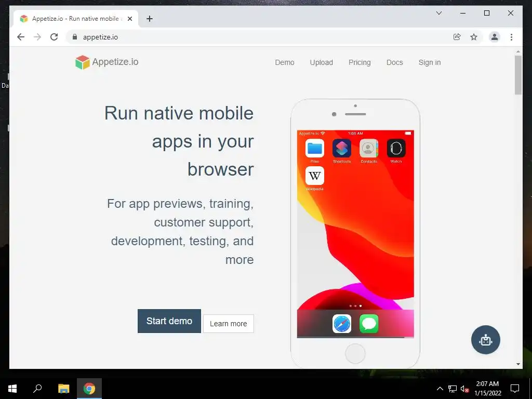The image size is (532, 399).
Task: Open Messages from the phone dock
Action: coord(369,324)
